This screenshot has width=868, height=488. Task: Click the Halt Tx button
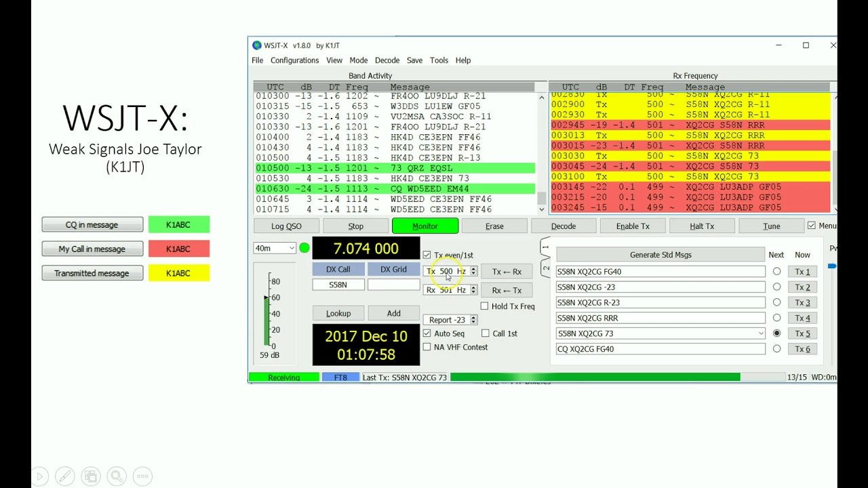tap(702, 226)
